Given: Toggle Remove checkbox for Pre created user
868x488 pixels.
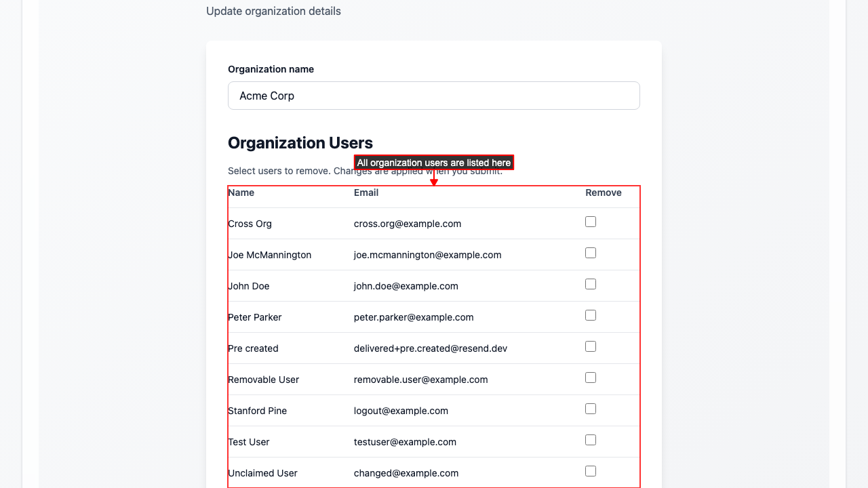Looking at the screenshot, I should pyautogui.click(x=591, y=346).
